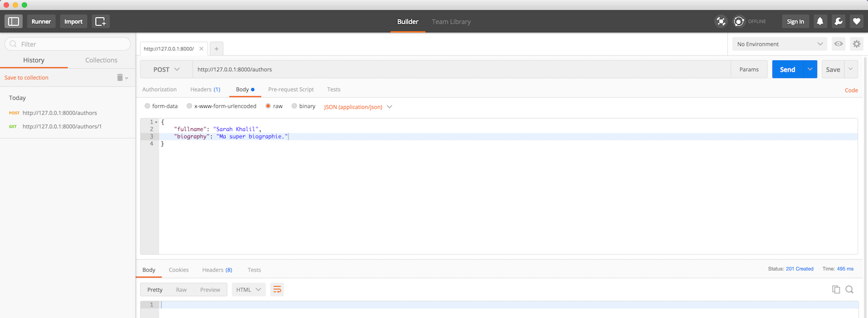Viewport: 868px width, 318px height.
Task: Click Sign In button
Action: (796, 21)
